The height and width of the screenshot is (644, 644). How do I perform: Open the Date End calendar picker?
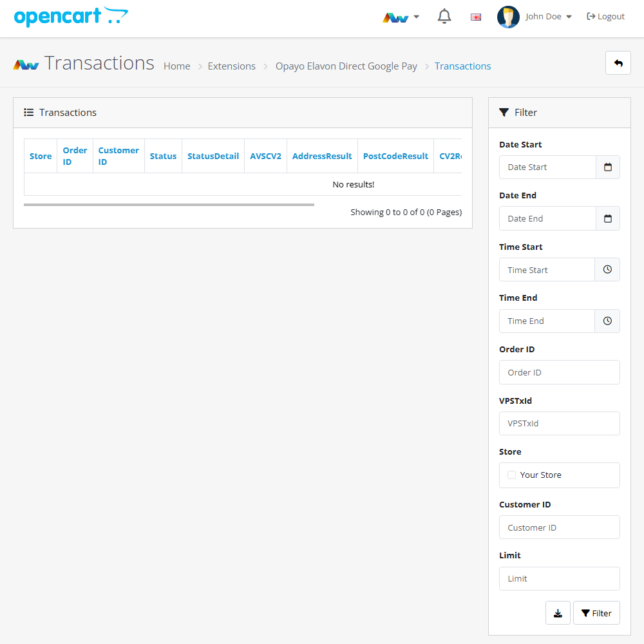coord(607,219)
